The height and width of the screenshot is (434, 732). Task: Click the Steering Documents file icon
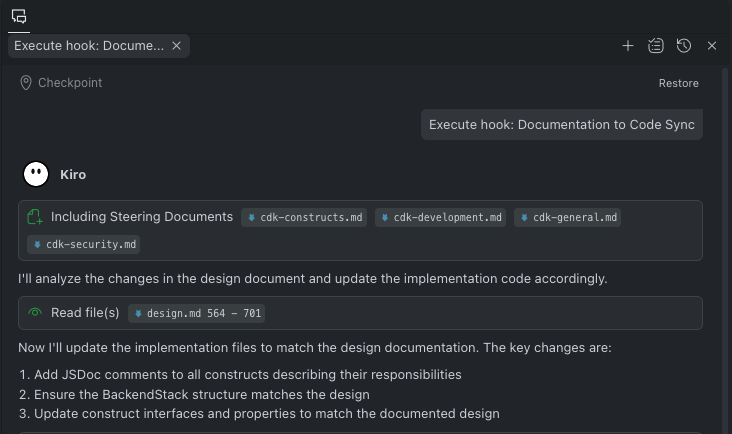35,217
